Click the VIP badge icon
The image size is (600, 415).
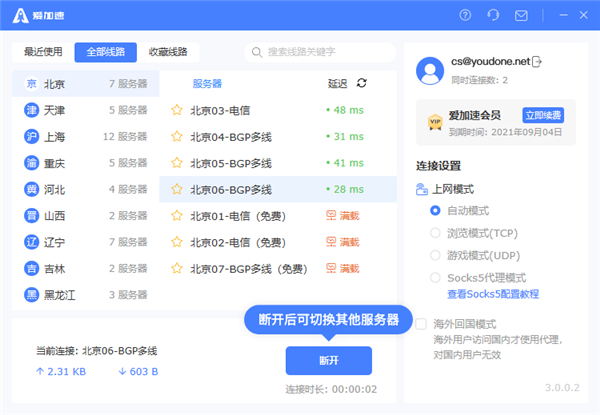[435, 122]
